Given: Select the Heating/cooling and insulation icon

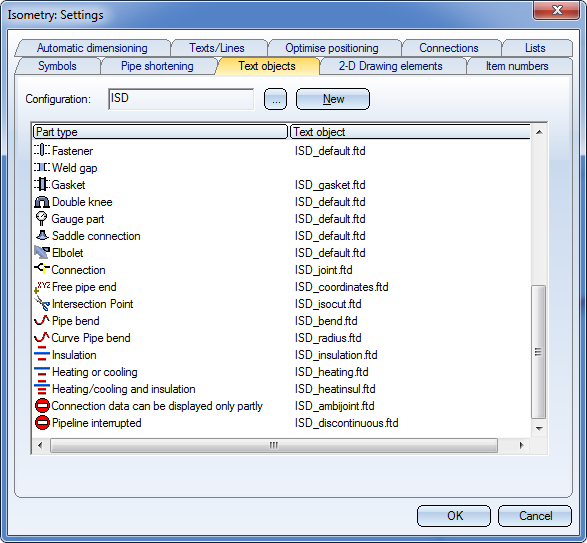Looking at the screenshot, I should tap(42, 388).
